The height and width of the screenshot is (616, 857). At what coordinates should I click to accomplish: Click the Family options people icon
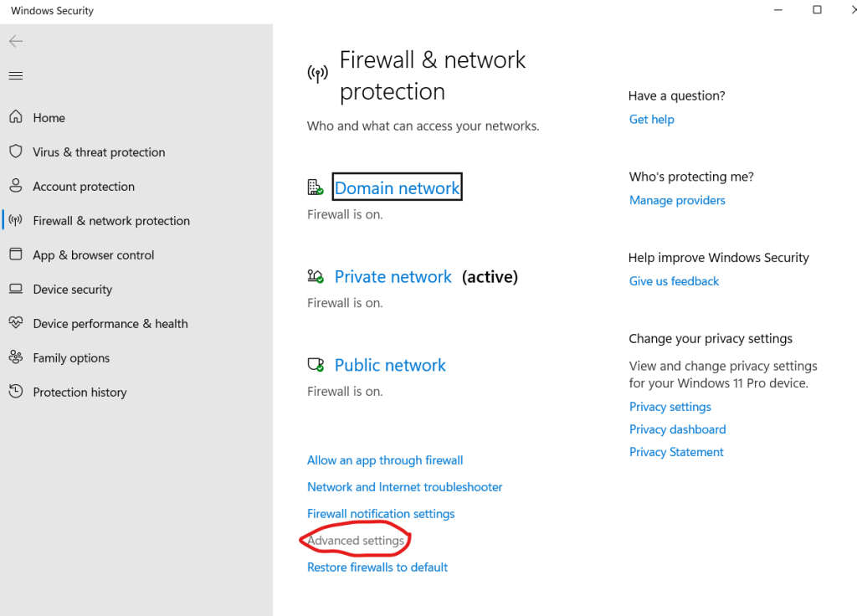(15, 357)
